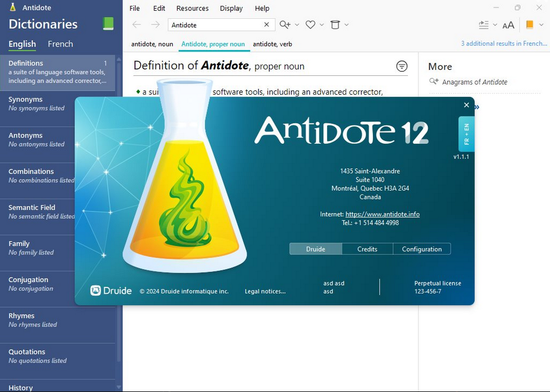Viewport: 550px width, 392px height.
Task: Open the Semantic Field dictionary in sidebar
Action: pos(38,217)
